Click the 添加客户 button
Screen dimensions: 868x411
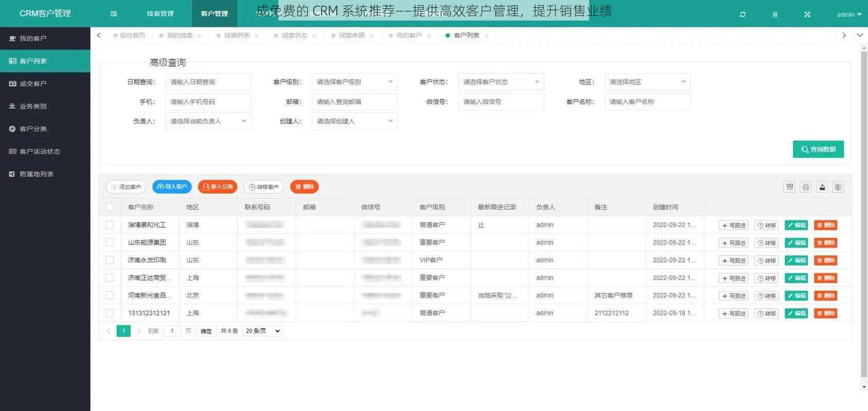[126, 187]
